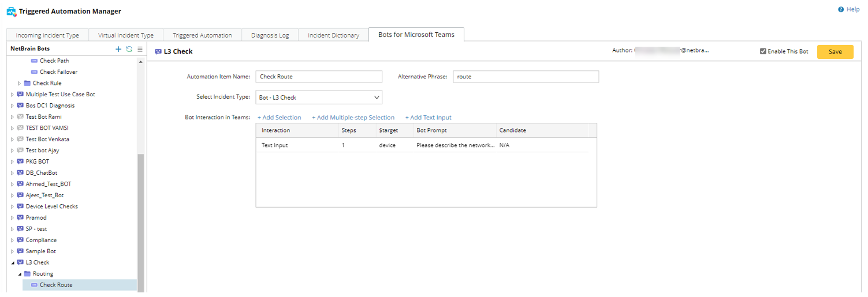Open the Select Incident Type dropdown

click(x=319, y=97)
